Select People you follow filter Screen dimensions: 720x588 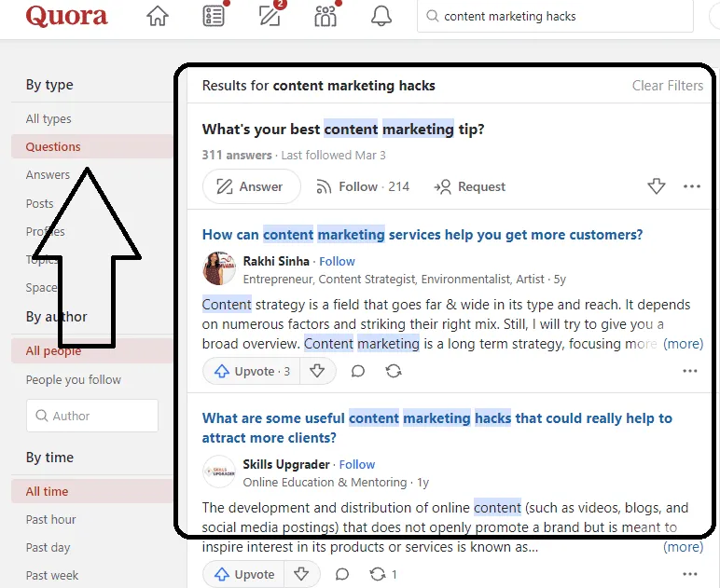coord(74,380)
